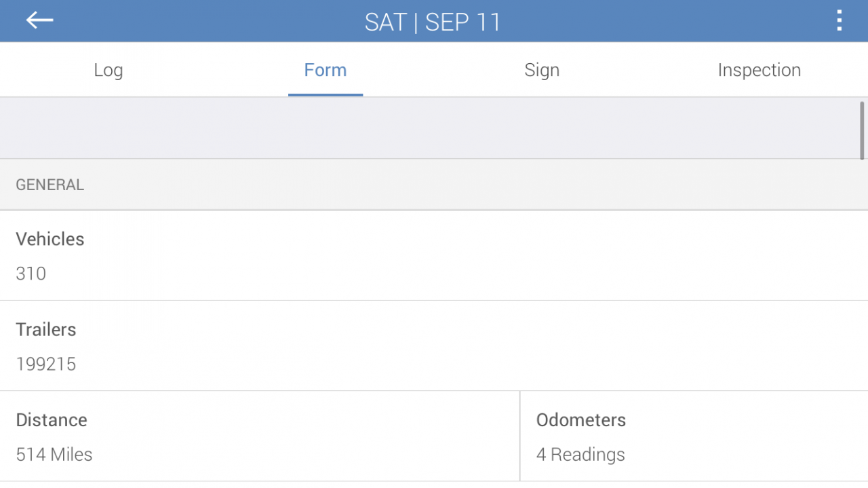Click the vertical scrollbar handle

(x=862, y=130)
